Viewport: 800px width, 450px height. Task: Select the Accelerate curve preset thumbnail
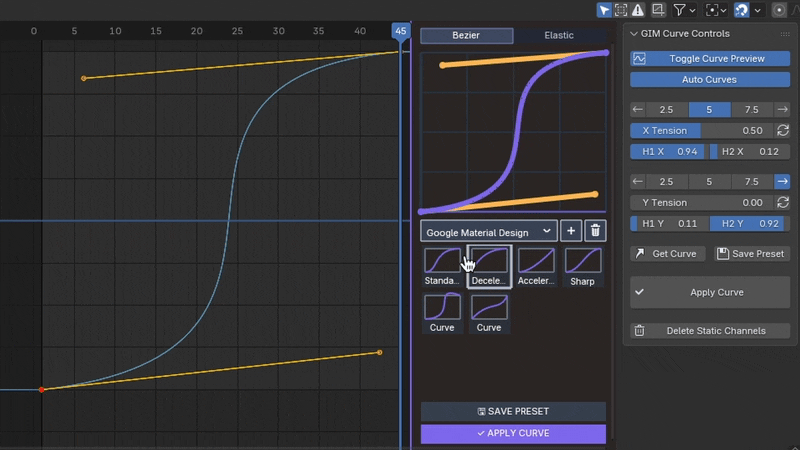coord(536,266)
